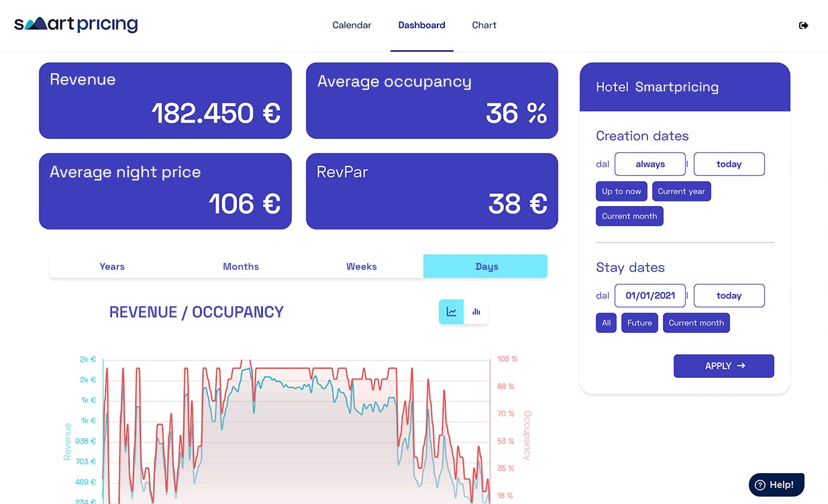Viewport: 828px width, 504px height.
Task: Select the Days granularity option
Action: pos(485,266)
